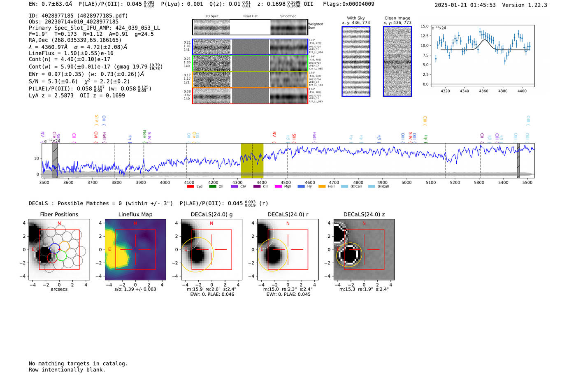Click the Smoothed column header
This screenshot has height=392, width=576.
click(288, 16)
